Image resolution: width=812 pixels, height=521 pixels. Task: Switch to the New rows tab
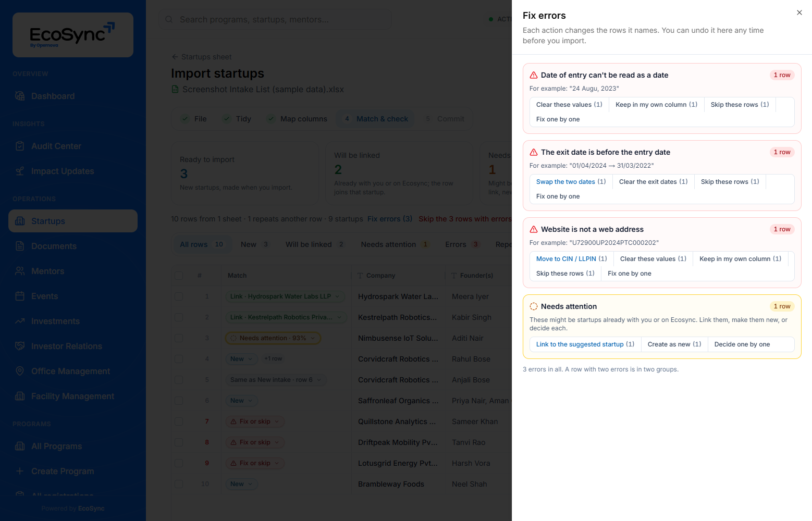coord(255,244)
